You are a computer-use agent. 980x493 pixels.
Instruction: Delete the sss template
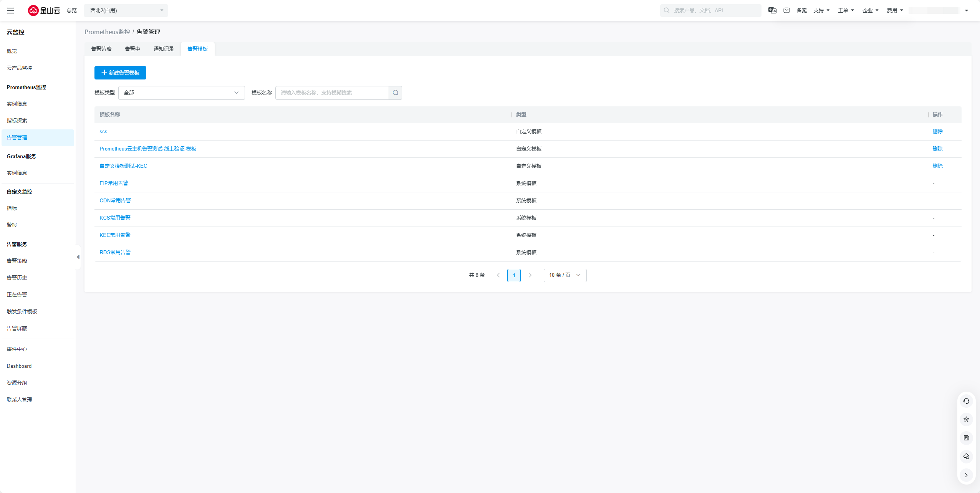[x=937, y=131]
